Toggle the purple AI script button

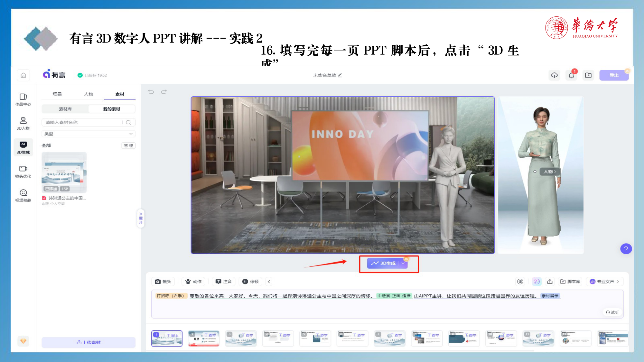coord(537,282)
